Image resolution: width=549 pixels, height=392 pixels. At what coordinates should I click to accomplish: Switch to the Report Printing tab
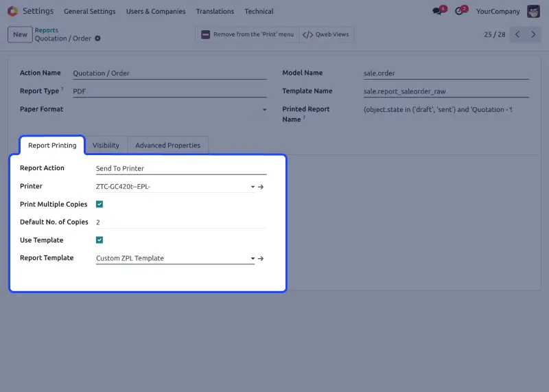point(52,145)
